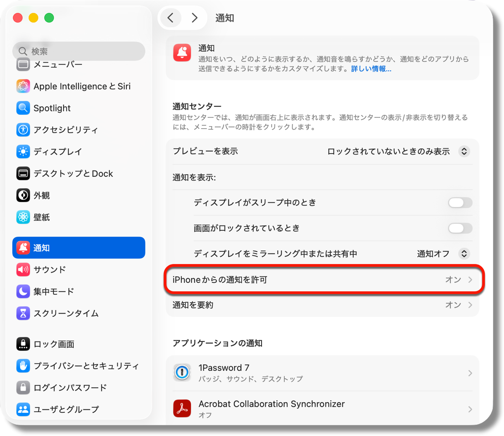This screenshot has height=436, width=504.
Task: Select ロック画面 in the sidebar
Action: 54,344
